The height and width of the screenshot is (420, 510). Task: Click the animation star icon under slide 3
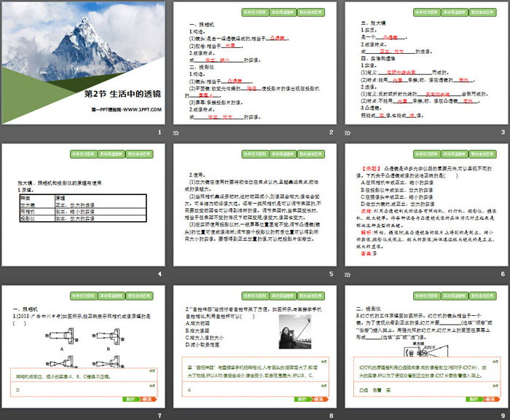coord(347,134)
